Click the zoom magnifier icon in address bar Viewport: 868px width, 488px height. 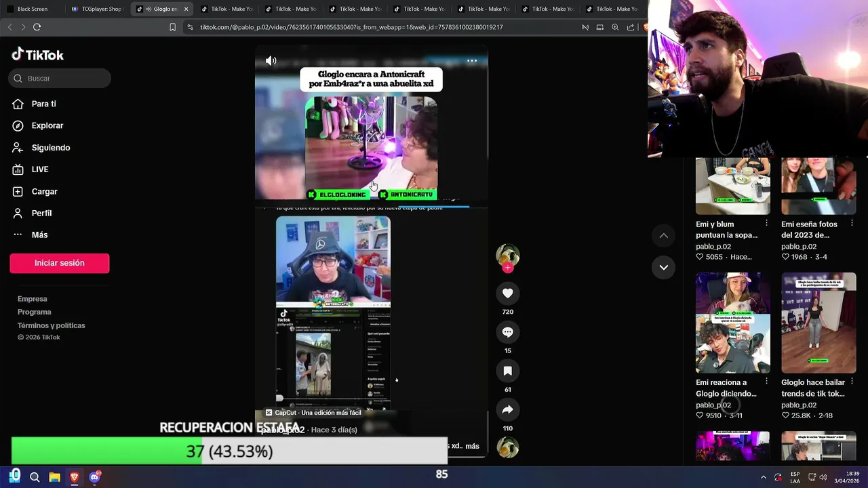click(615, 27)
